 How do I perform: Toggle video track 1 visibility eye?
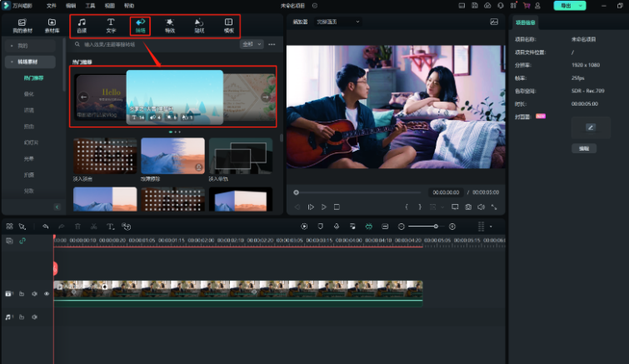click(47, 294)
